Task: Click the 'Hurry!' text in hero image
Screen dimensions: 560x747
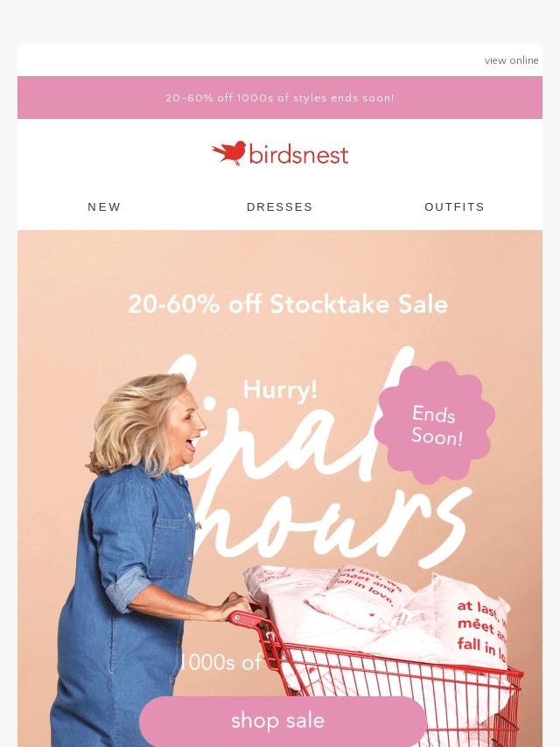Action: pyautogui.click(x=280, y=390)
